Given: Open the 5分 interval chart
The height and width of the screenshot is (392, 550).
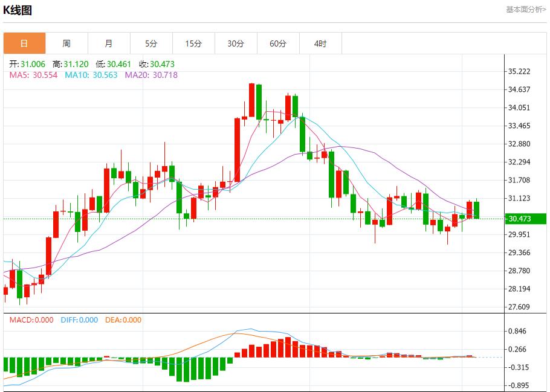Looking at the screenshot, I should pyautogui.click(x=151, y=43).
